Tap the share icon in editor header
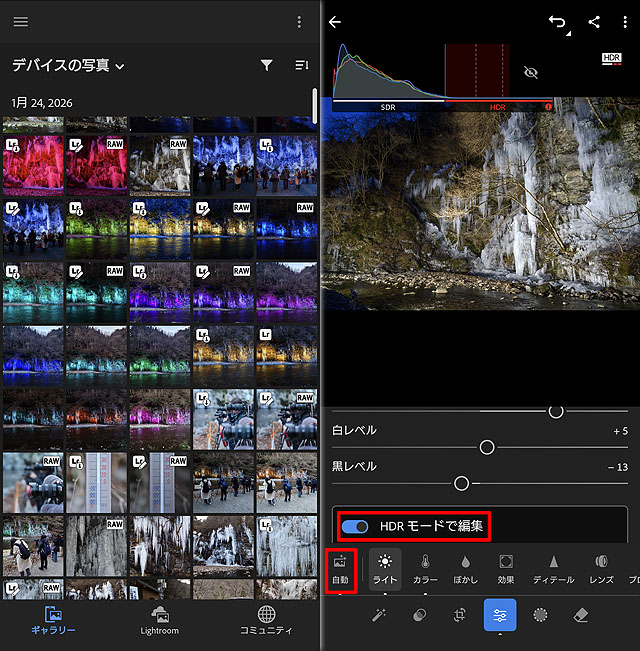This screenshot has width=640, height=651. (x=594, y=22)
